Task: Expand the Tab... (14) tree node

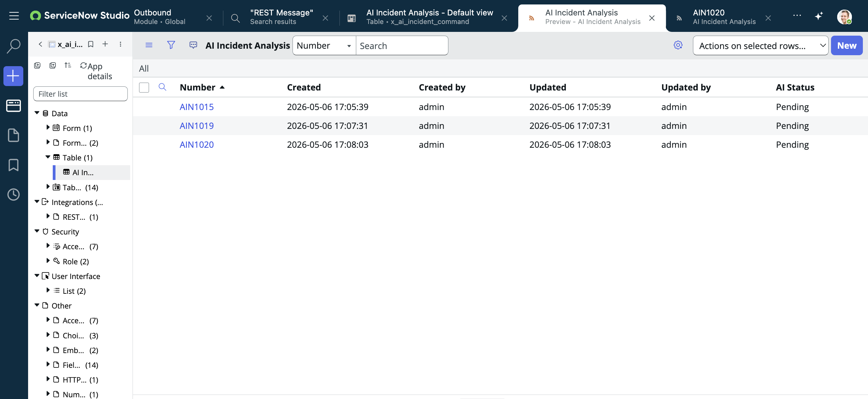Action: tap(48, 186)
